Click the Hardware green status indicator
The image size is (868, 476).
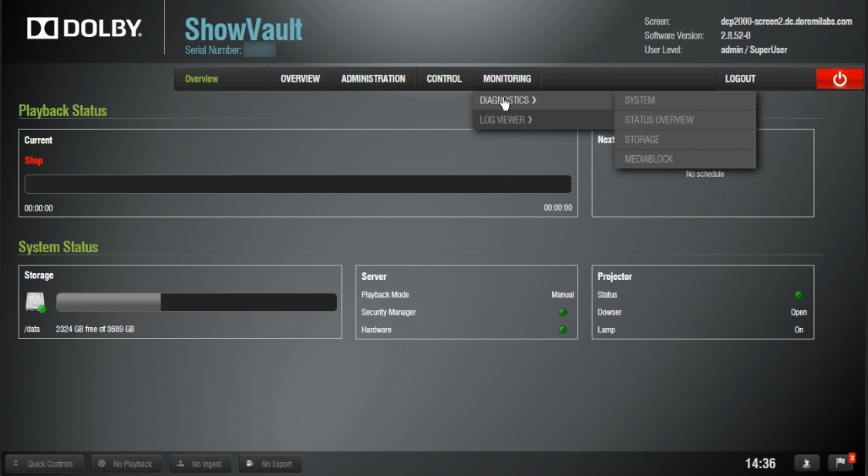[x=563, y=330]
